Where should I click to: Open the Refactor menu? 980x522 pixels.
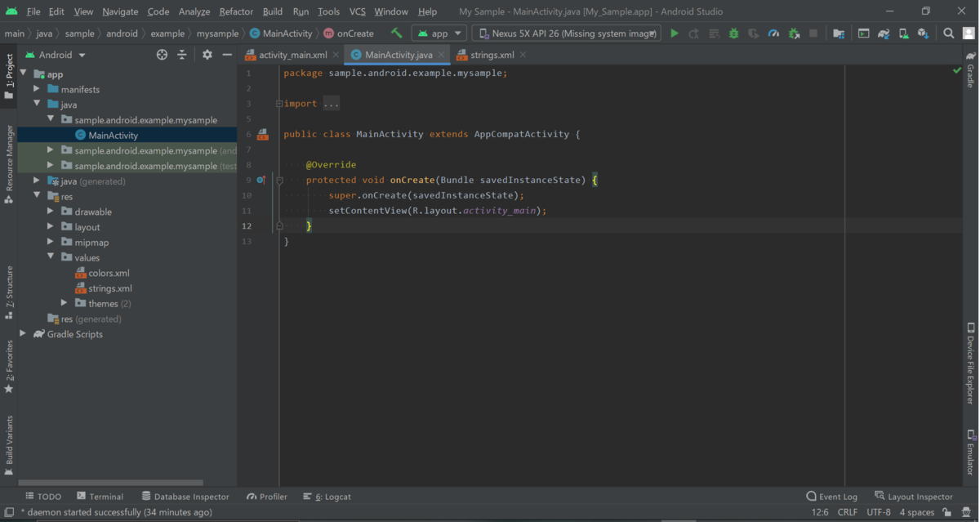[x=236, y=11]
